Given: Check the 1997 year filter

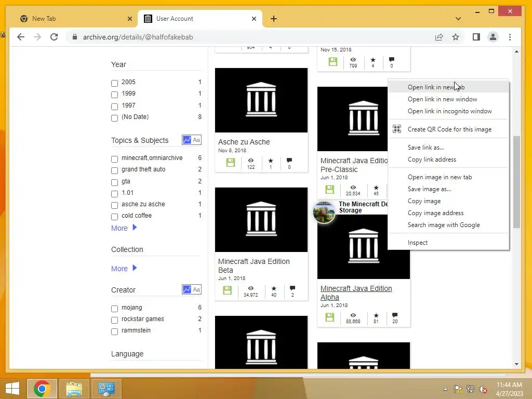Looking at the screenshot, I should [x=115, y=107].
